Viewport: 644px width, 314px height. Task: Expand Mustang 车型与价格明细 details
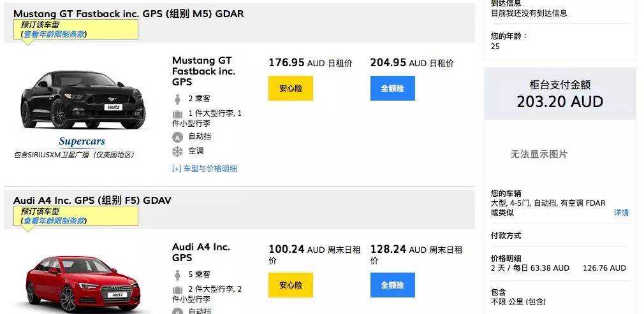point(205,169)
